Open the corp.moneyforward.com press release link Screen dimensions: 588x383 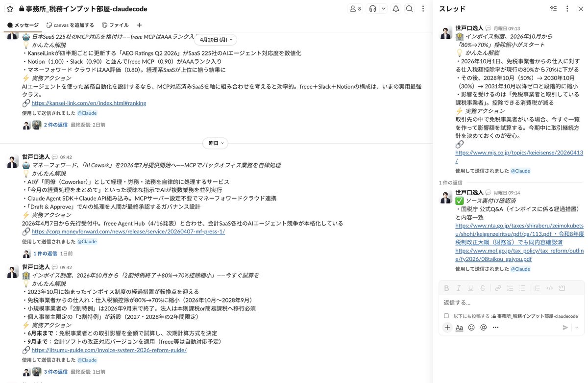pos(128,231)
